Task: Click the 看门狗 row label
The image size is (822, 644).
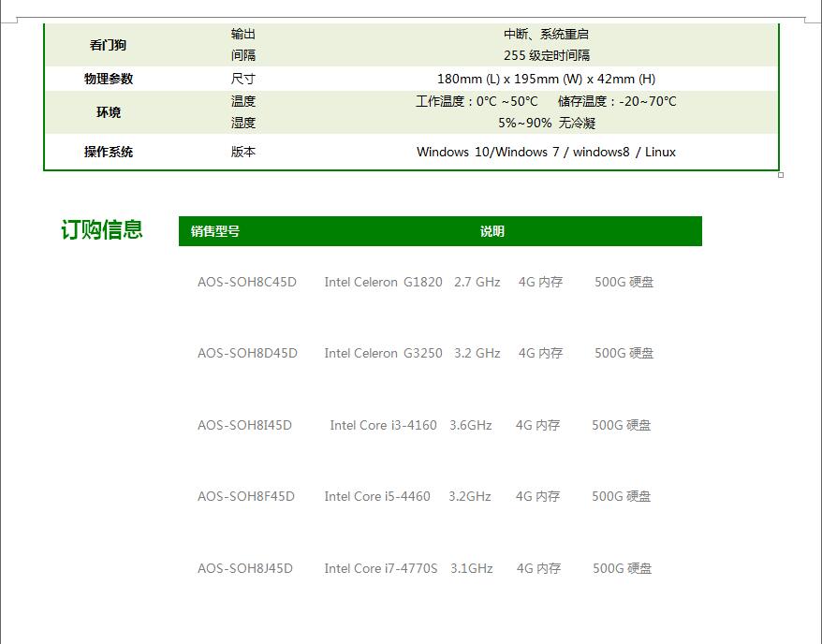Action: pyautogui.click(x=108, y=45)
